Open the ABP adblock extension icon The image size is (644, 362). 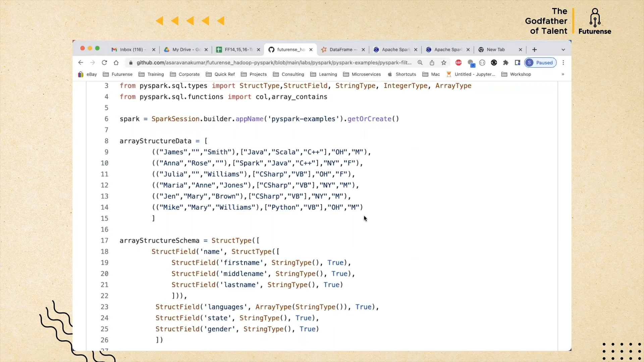click(459, 63)
